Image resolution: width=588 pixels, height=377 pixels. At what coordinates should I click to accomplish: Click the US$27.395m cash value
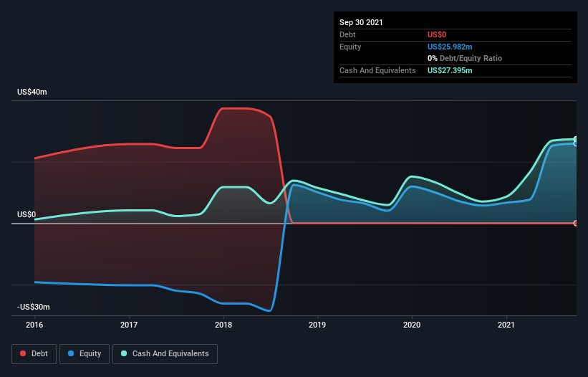coord(450,70)
